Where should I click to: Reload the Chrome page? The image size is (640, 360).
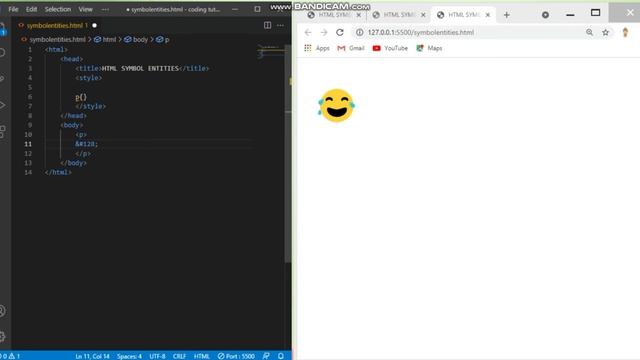340,32
